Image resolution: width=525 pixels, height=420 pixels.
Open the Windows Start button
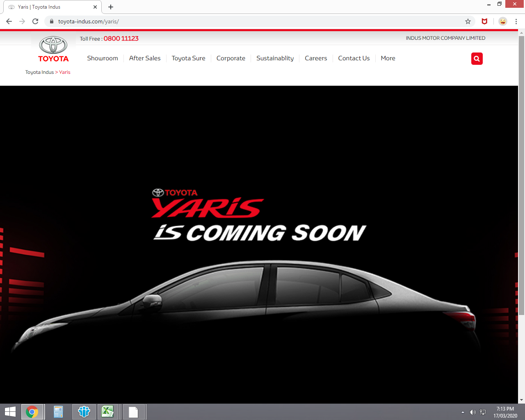pos(10,412)
